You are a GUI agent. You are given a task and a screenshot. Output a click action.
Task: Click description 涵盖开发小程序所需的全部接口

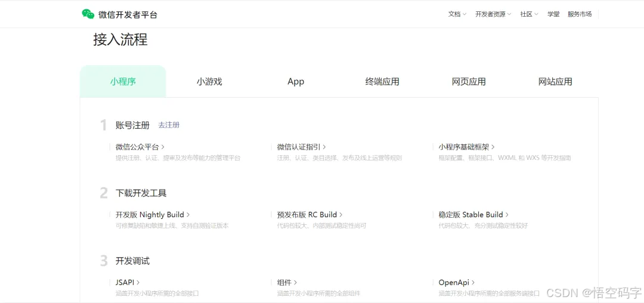click(x=157, y=293)
